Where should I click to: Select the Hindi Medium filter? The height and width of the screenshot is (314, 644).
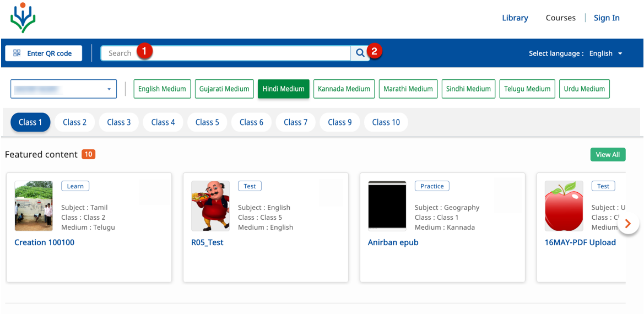point(283,89)
